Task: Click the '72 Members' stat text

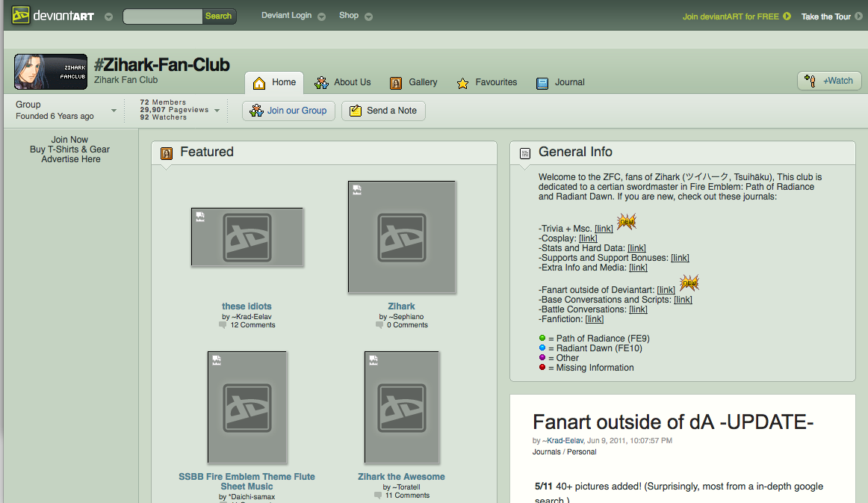Action: pos(164,102)
